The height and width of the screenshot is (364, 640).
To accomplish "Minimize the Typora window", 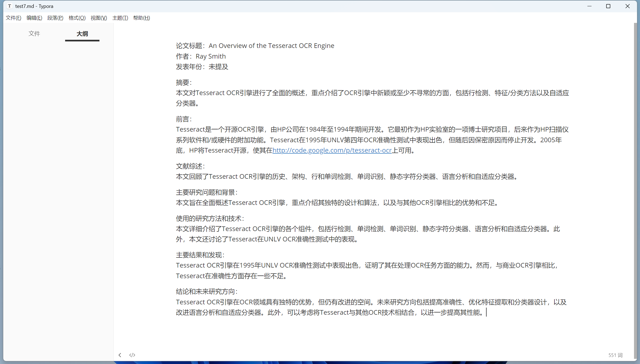I will pos(589,6).
